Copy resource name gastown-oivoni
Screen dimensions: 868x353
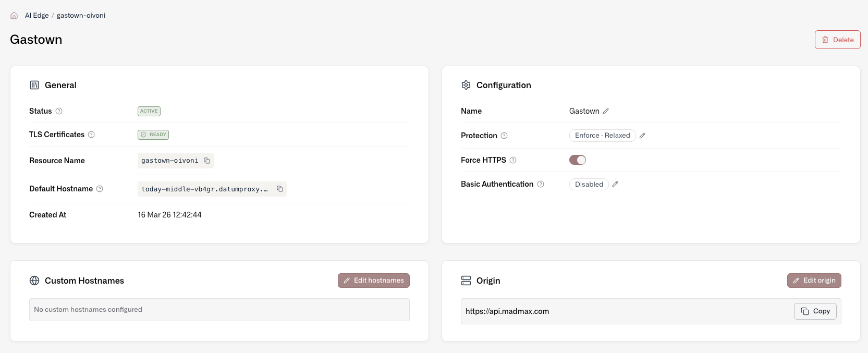(207, 161)
